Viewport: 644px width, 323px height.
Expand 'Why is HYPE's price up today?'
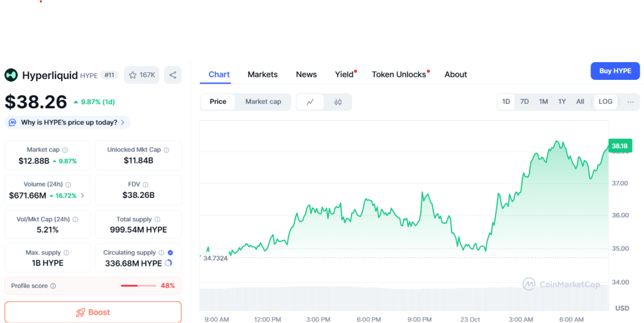tap(68, 123)
